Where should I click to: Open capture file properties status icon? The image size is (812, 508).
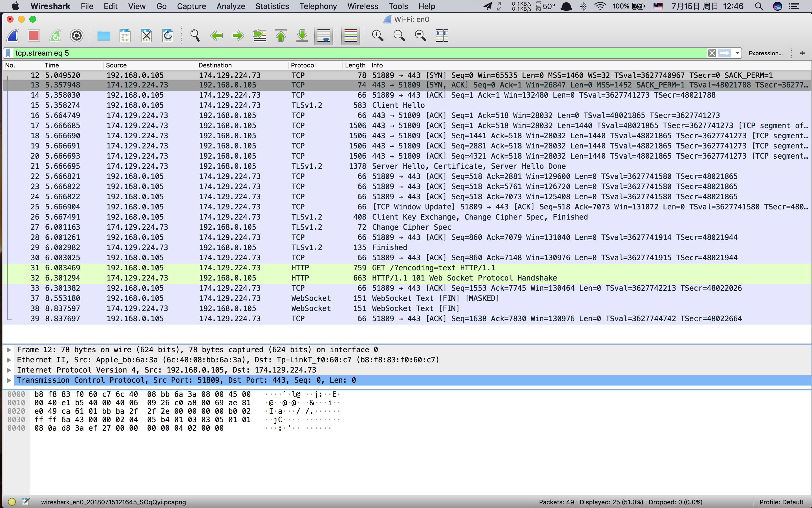pyautogui.click(x=26, y=502)
